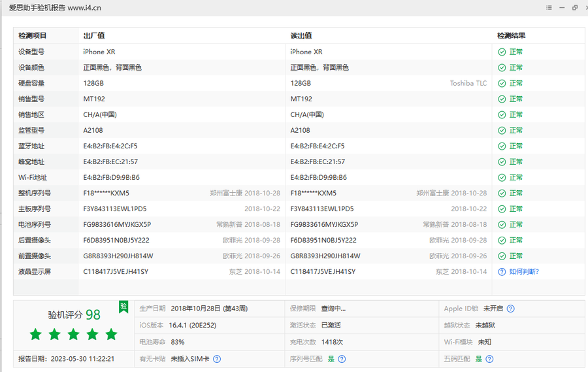Click the first green rating star

pyautogui.click(x=36, y=335)
